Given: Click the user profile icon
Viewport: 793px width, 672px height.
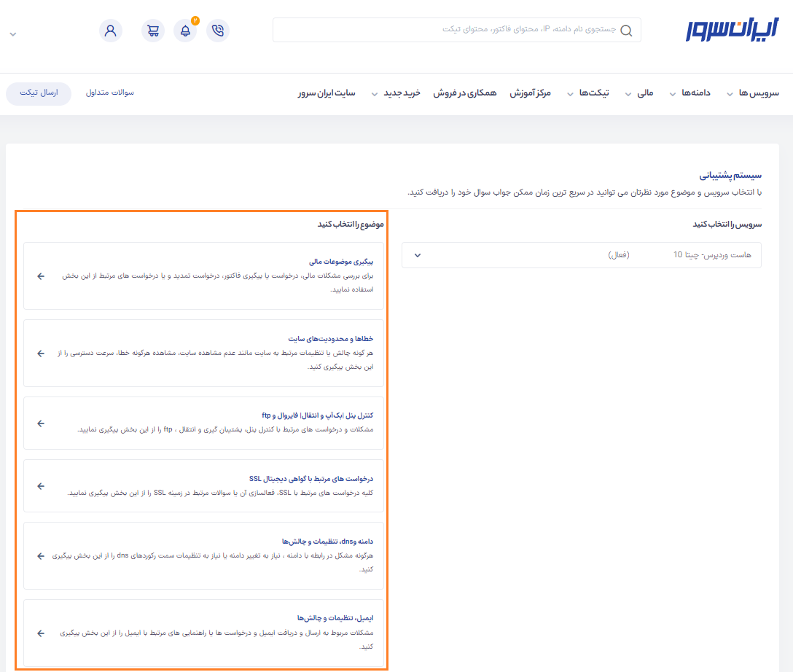Looking at the screenshot, I should click(x=111, y=31).
